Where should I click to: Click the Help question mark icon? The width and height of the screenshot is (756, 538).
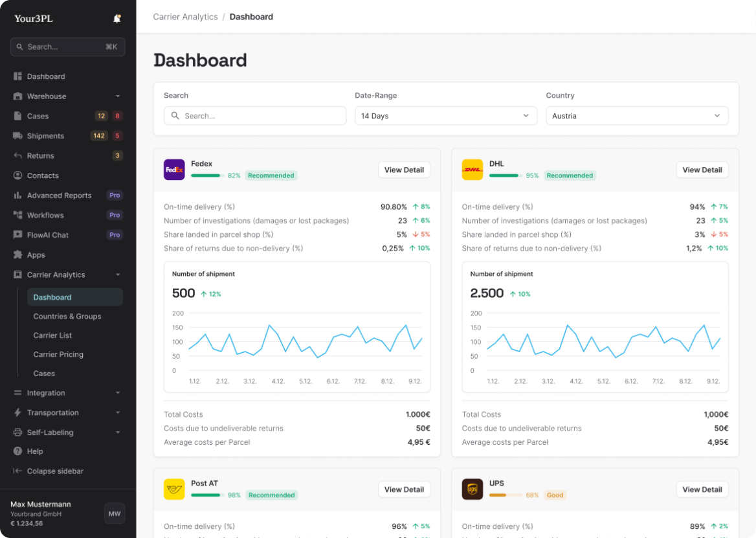click(x=17, y=451)
